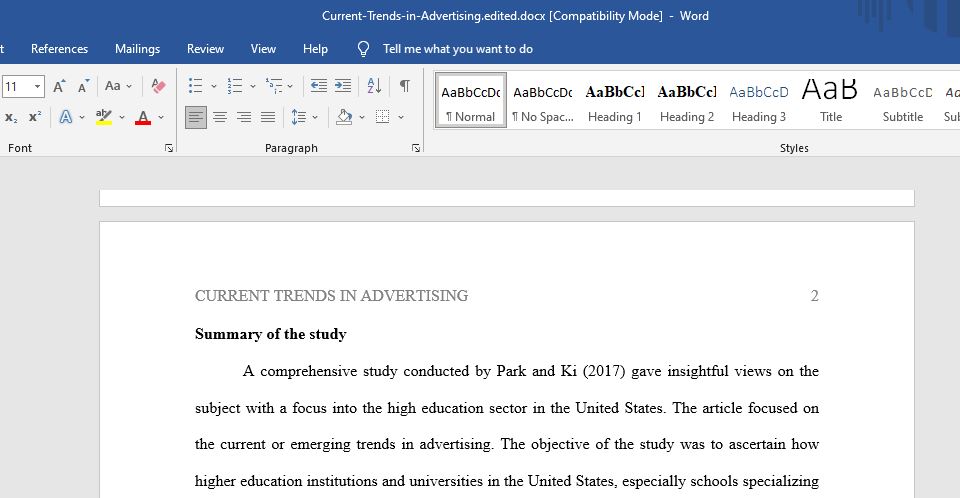This screenshot has height=498, width=960.
Task: Apply the Heading 2 style
Action: pos(687,101)
